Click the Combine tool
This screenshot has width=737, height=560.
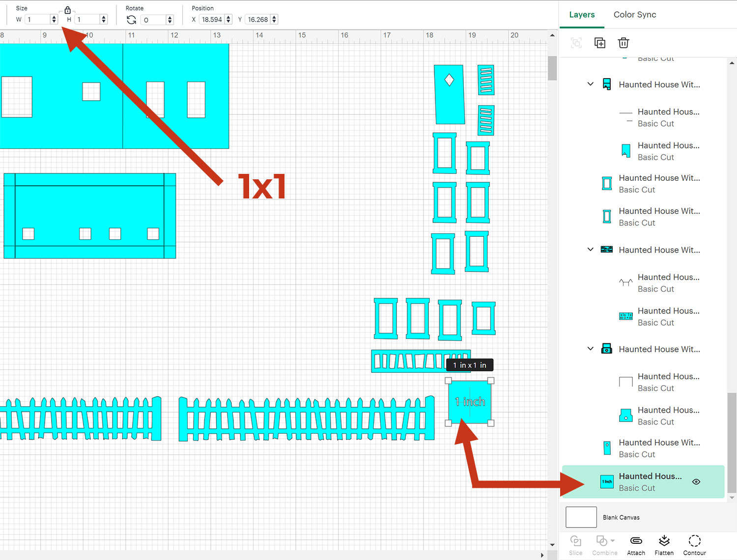[604, 545]
